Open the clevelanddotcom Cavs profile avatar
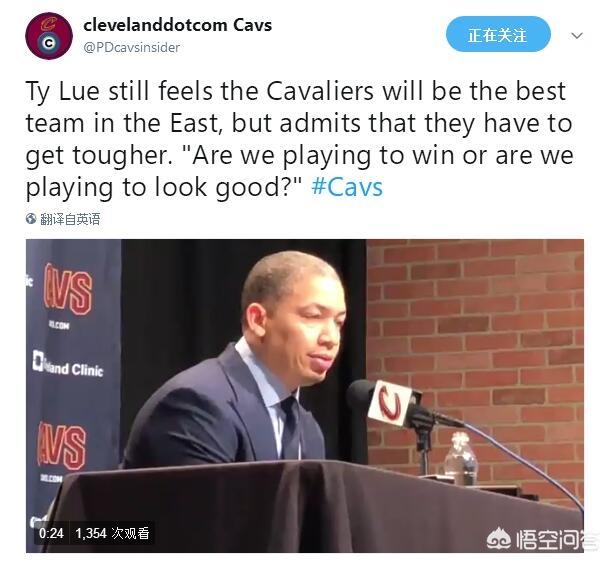 click(49, 36)
